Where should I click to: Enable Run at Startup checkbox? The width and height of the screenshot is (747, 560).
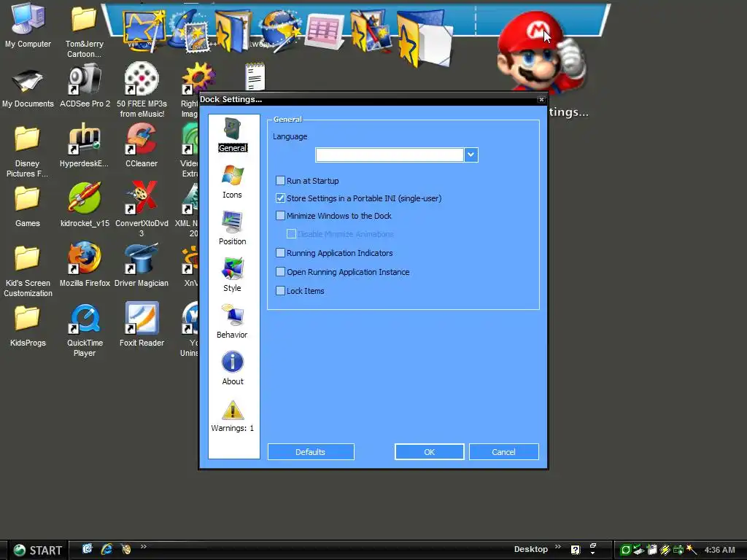[280, 181]
